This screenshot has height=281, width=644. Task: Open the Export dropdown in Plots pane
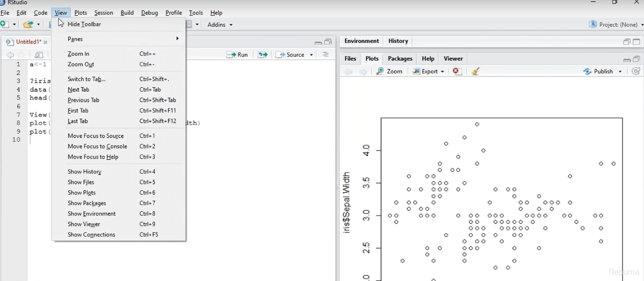[x=428, y=71]
